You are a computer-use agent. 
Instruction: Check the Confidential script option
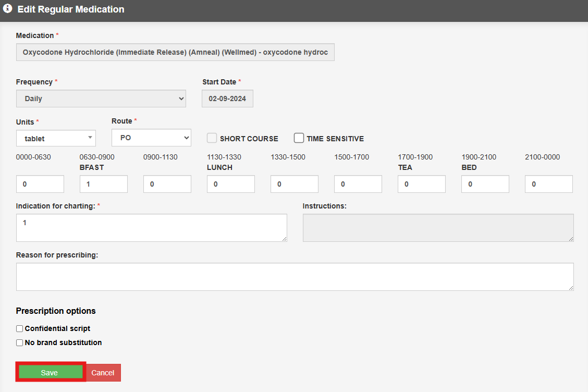tap(20, 328)
